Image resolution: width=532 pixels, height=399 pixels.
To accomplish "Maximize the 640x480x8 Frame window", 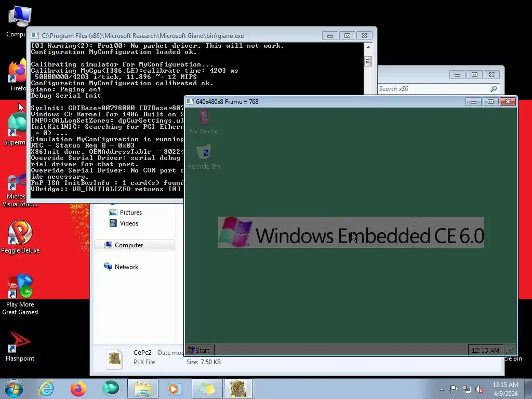I will pos(490,101).
